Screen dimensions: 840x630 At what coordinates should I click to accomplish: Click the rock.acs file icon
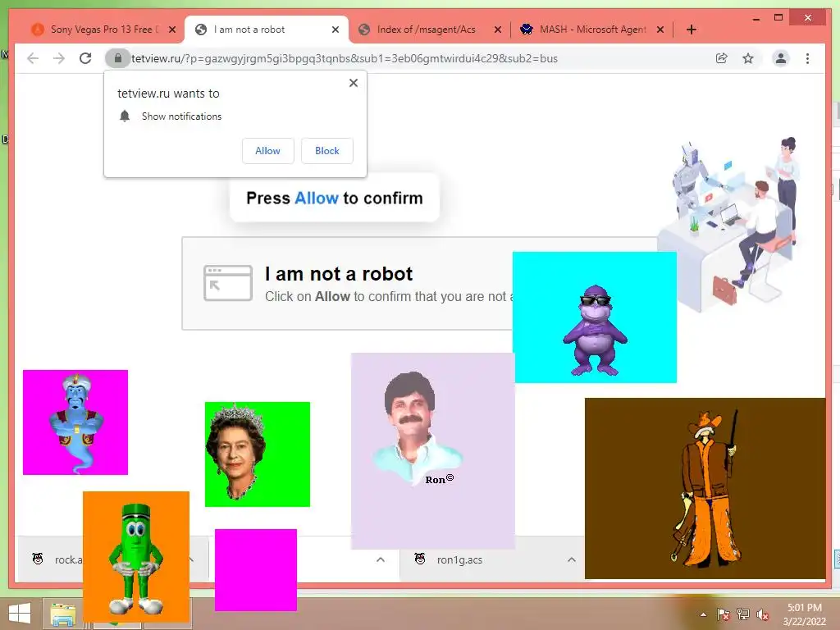tap(38, 559)
